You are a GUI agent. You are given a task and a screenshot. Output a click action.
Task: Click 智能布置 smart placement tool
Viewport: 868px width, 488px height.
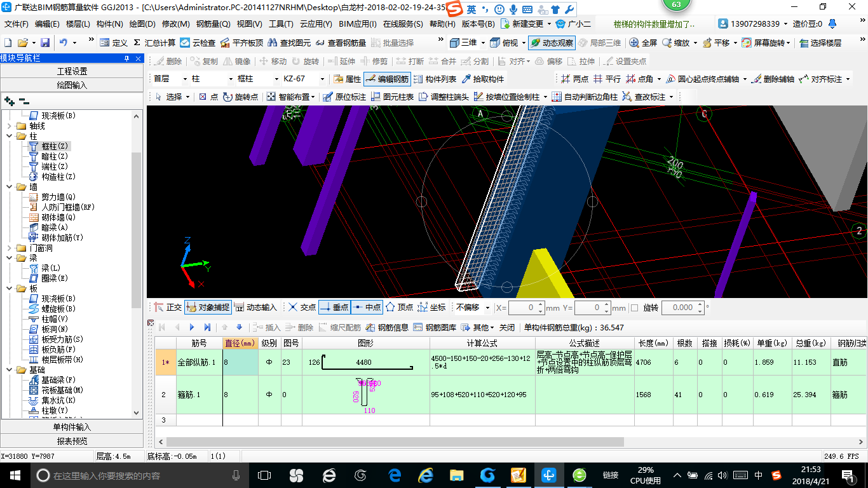pyautogui.click(x=291, y=97)
